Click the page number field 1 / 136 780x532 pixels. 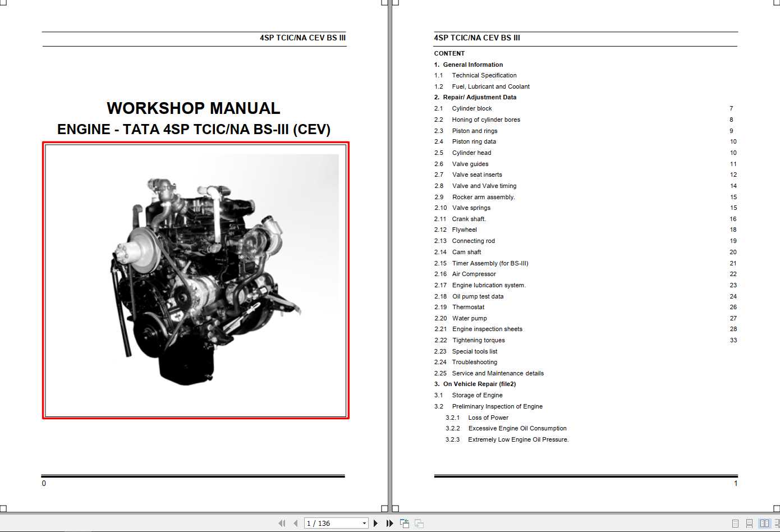[332, 523]
